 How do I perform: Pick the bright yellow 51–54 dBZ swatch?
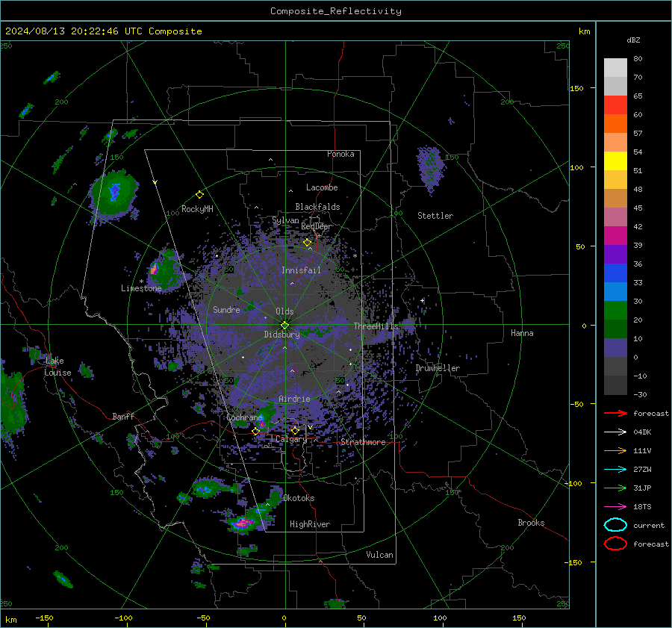[615, 161]
